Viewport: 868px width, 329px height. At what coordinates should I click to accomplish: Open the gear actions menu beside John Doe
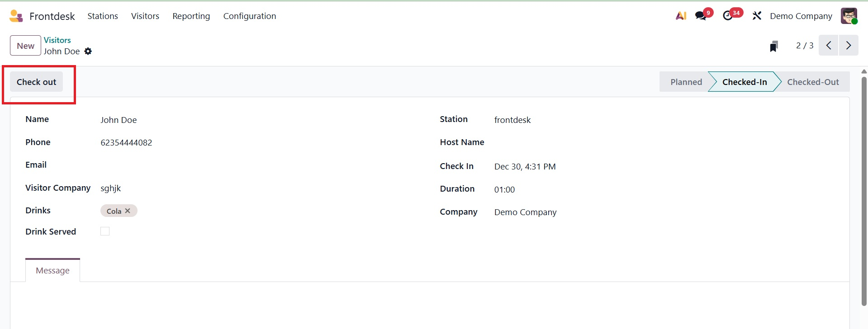(x=88, y=52)
